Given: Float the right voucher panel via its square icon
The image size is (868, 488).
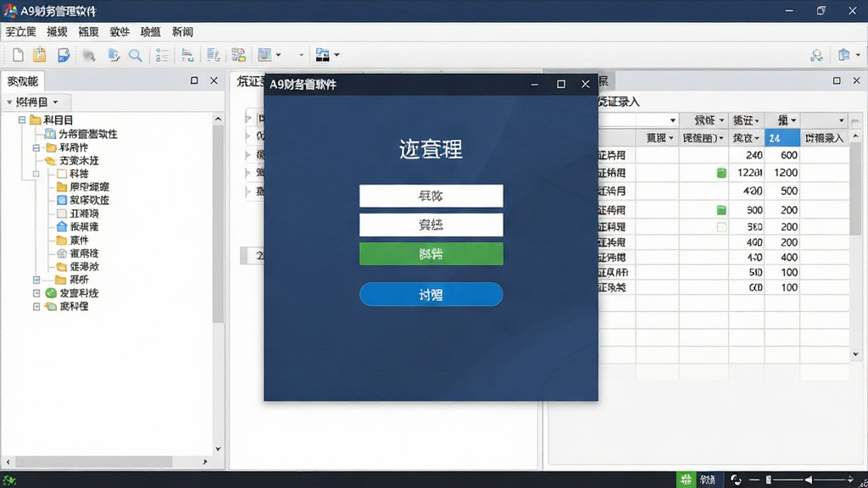Looking at the screenshot, I should click(x=837, y=80).
